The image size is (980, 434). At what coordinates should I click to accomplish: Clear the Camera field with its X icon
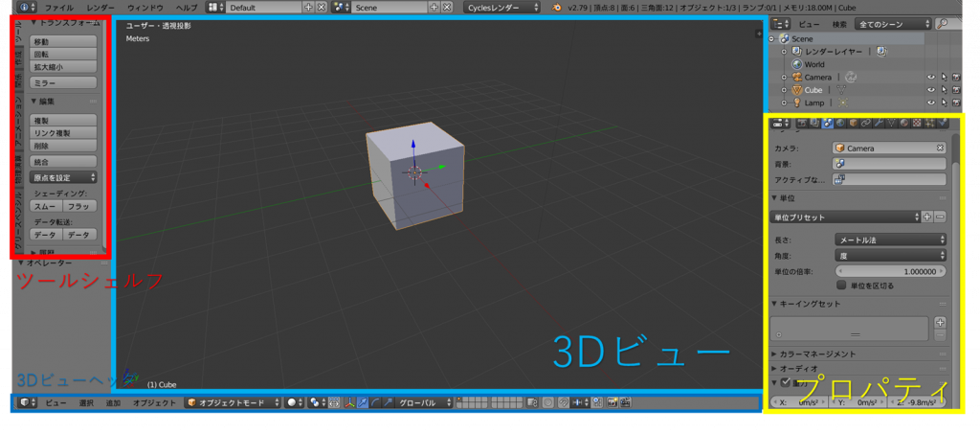click(940, 148)
